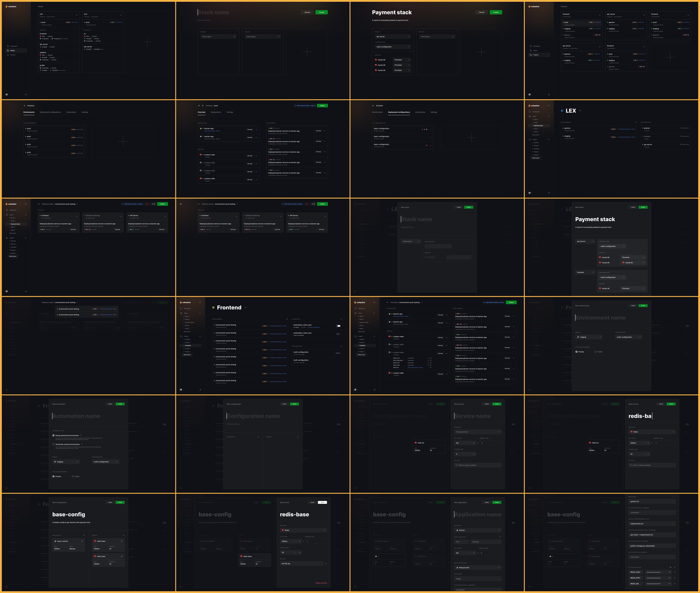Open the CLX stack card arrow icon
The image size is (700, 593).
[121, 15]
